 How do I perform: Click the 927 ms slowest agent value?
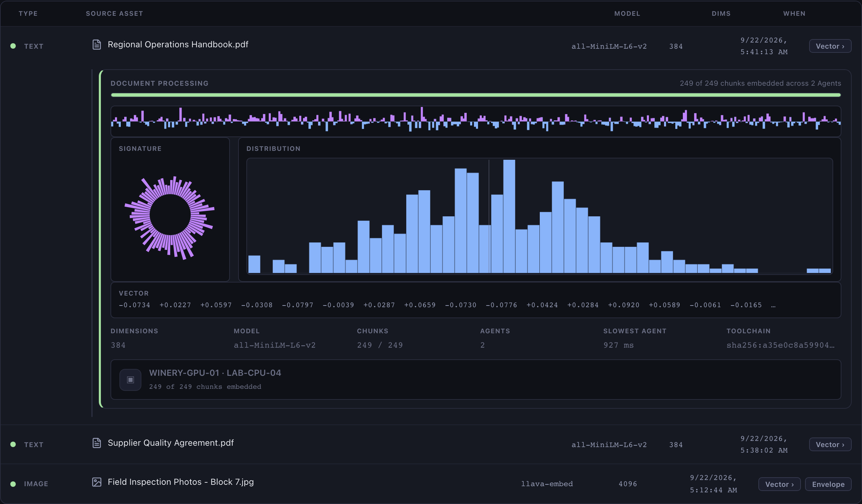tap(618, 345)
